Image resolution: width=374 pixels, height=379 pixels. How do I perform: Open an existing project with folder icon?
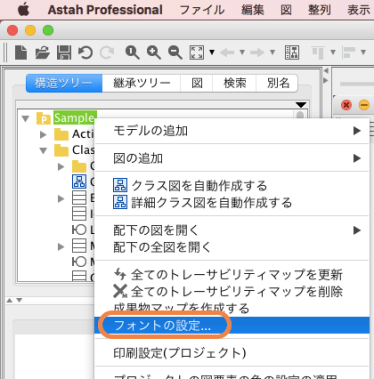43,53
